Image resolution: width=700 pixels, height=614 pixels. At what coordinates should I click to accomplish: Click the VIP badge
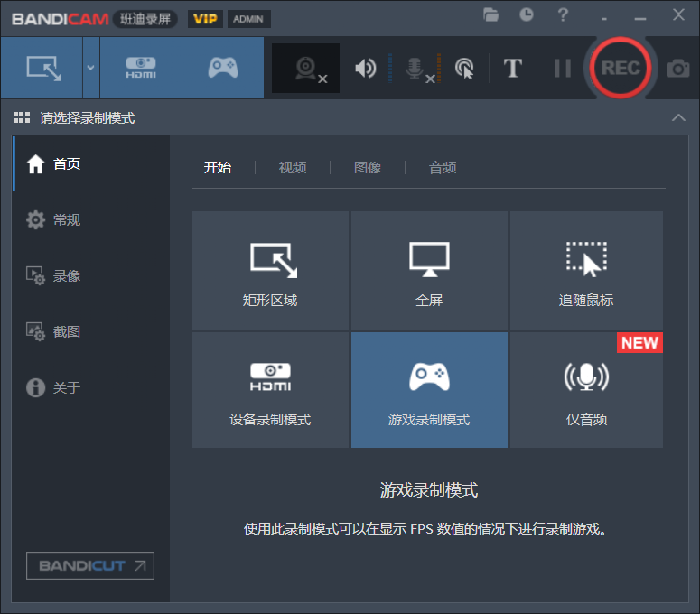[x=205, y=19]
